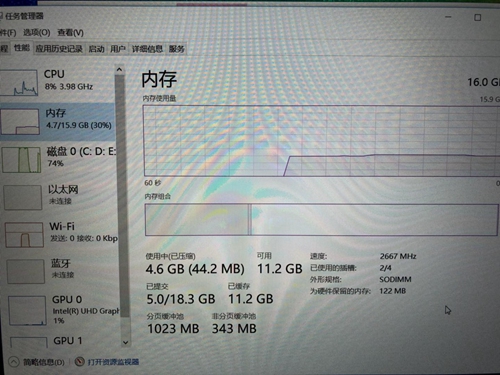Collapse to 简略信息 using the chevron icon

14,362
